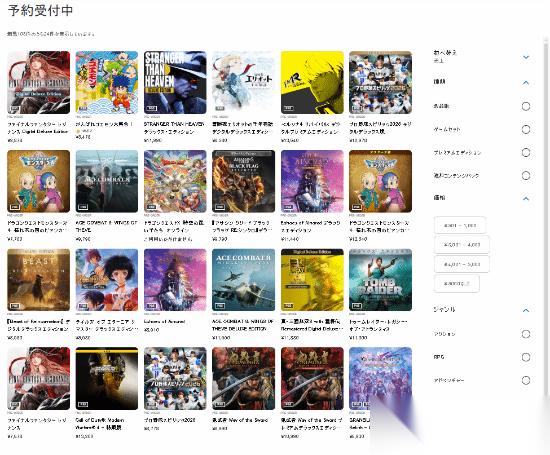The image size is (550, 455).
Task: Open Echoes of Aincrad deluxe edition cover
Action: coord(312,181)
